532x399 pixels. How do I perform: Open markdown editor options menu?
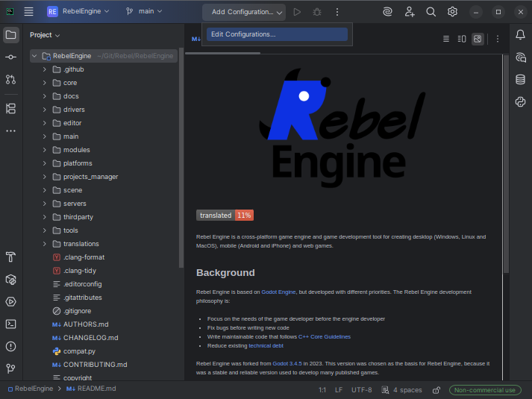pos(498,39)
